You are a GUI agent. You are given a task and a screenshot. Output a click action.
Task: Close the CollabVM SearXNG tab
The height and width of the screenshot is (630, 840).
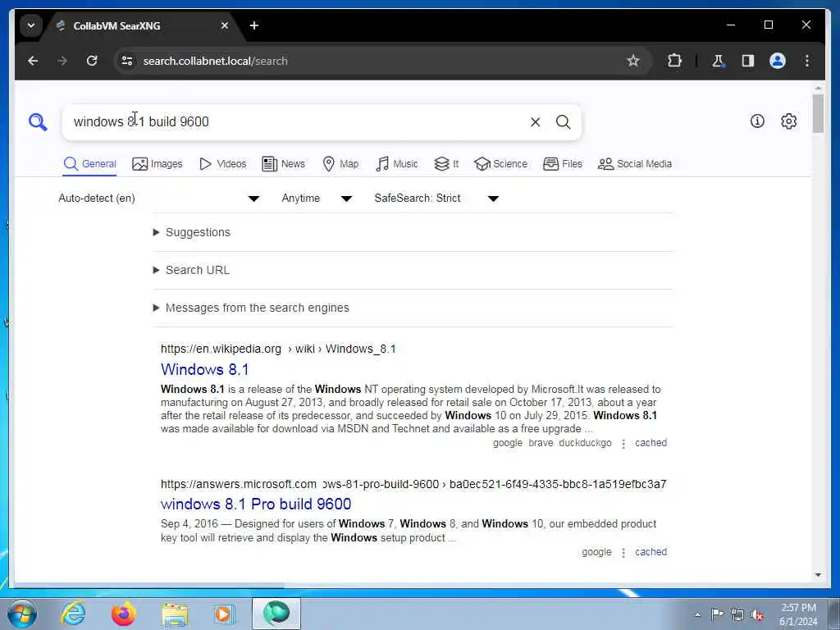(x=225, y=25)
